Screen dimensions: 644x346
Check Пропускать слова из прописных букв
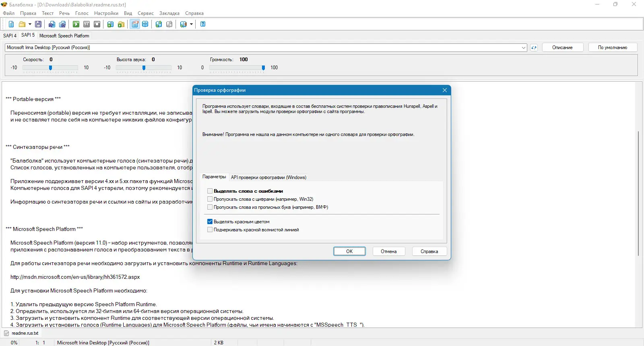210,207
